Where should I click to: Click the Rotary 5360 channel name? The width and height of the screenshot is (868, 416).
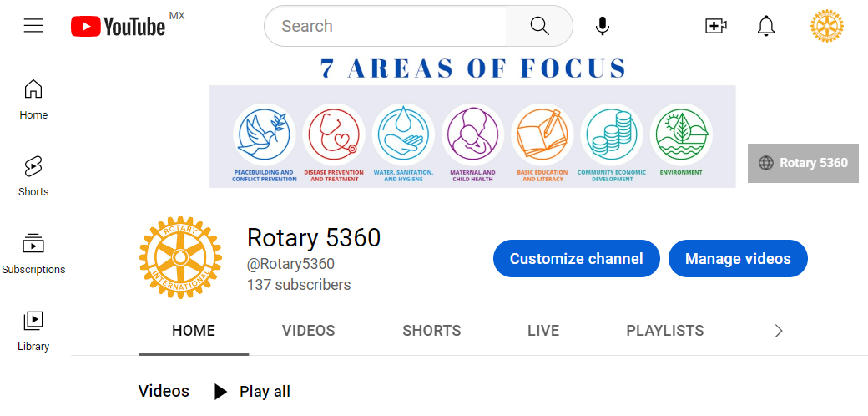click(314, 237)
